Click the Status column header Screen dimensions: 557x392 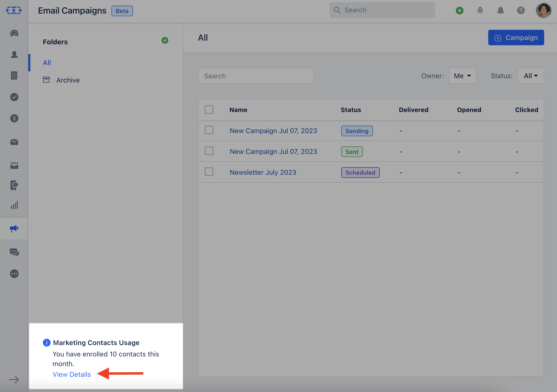(351, 110)
